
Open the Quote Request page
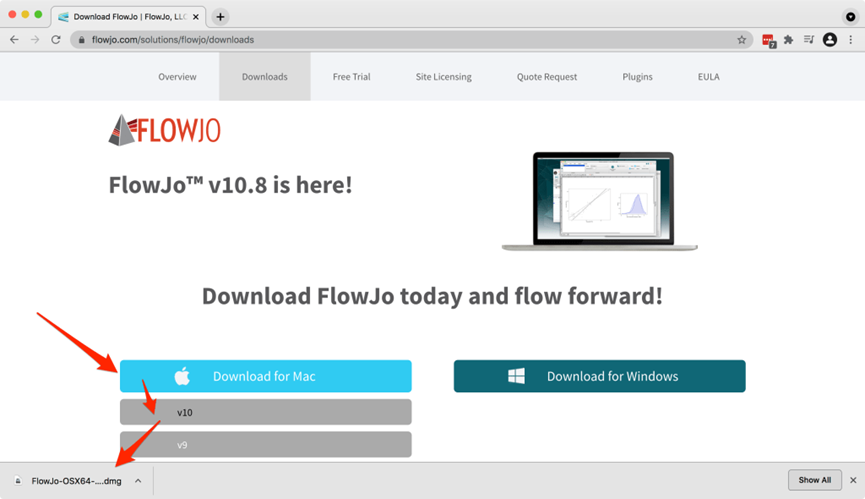pos(547,77)
